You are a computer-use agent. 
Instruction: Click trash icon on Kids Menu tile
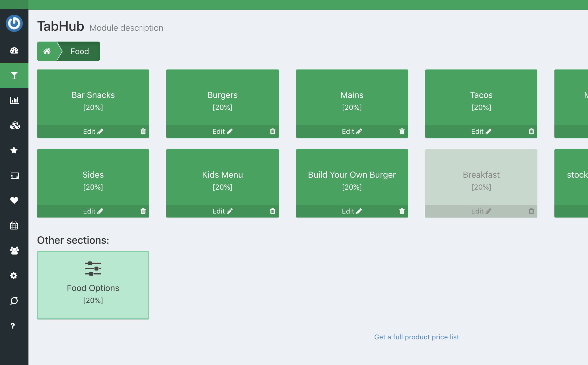[x=272, y=211]
